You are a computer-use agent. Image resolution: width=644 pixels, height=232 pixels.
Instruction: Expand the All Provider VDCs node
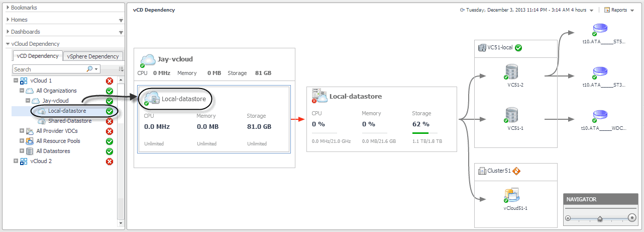pyautogui.click(x=22, y=131)
